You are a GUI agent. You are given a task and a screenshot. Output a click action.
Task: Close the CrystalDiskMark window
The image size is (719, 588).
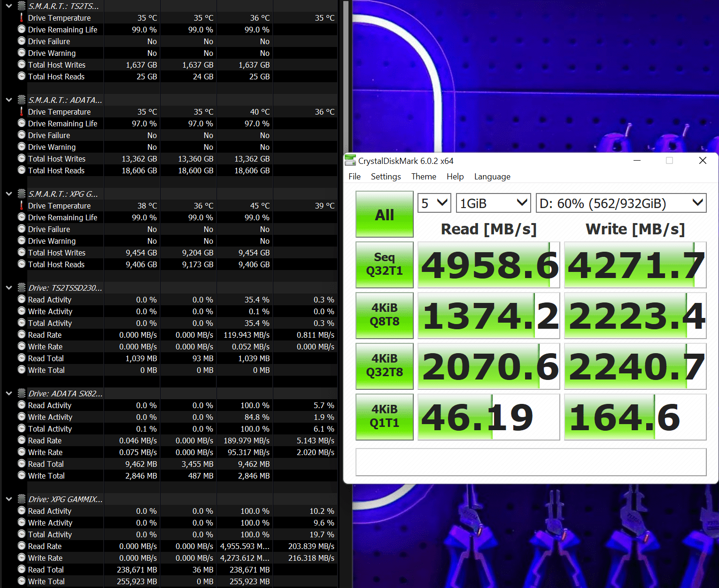tap(703, 161)
